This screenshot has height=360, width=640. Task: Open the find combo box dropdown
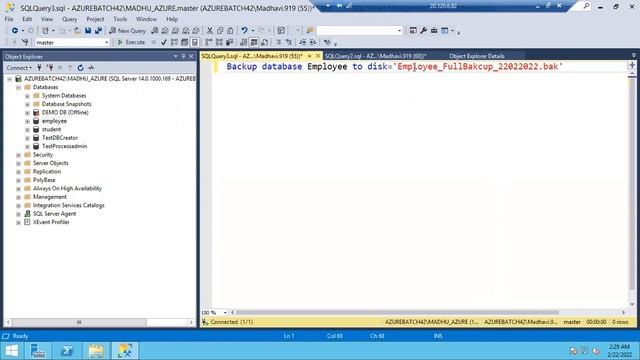coord(399,31)
